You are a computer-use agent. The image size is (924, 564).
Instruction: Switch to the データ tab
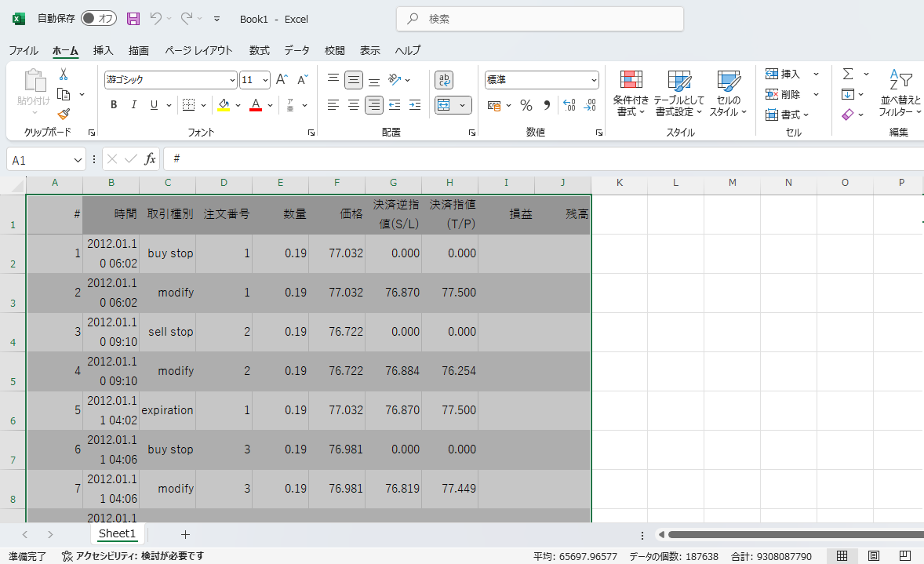coord(296,51)
